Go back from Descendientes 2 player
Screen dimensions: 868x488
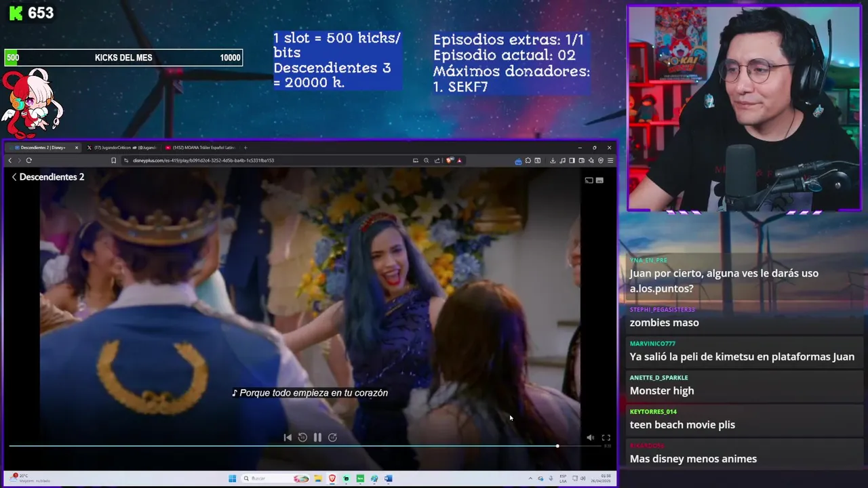(14, 177)
